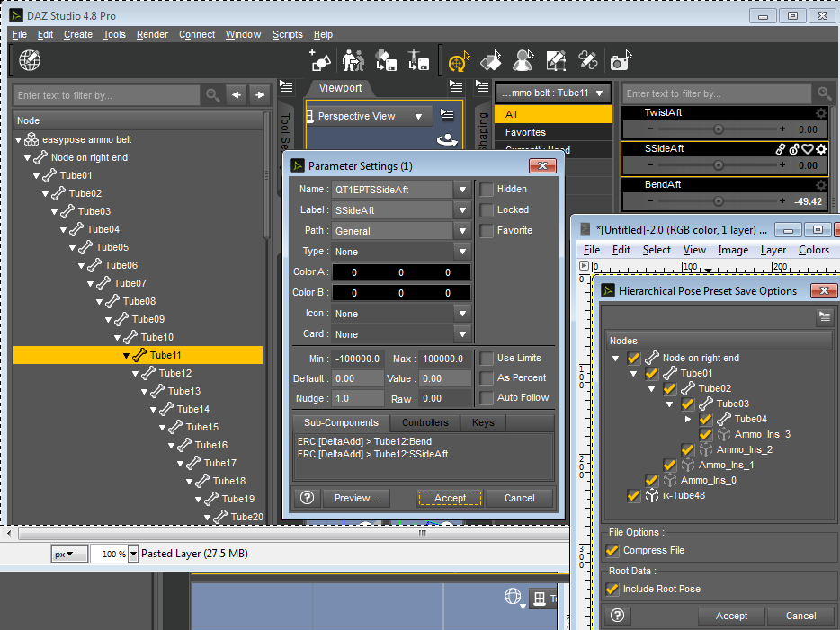Open the Name field dropdown arrow
This screenshot has height=630, width=840.
462,190
